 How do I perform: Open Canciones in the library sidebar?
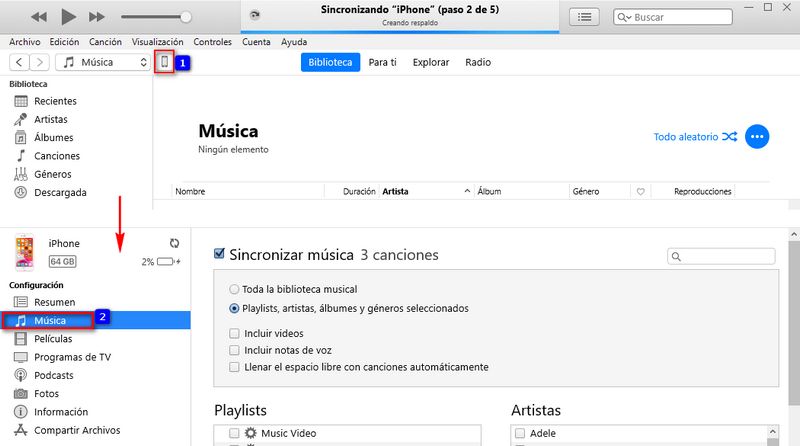(57, 156)
